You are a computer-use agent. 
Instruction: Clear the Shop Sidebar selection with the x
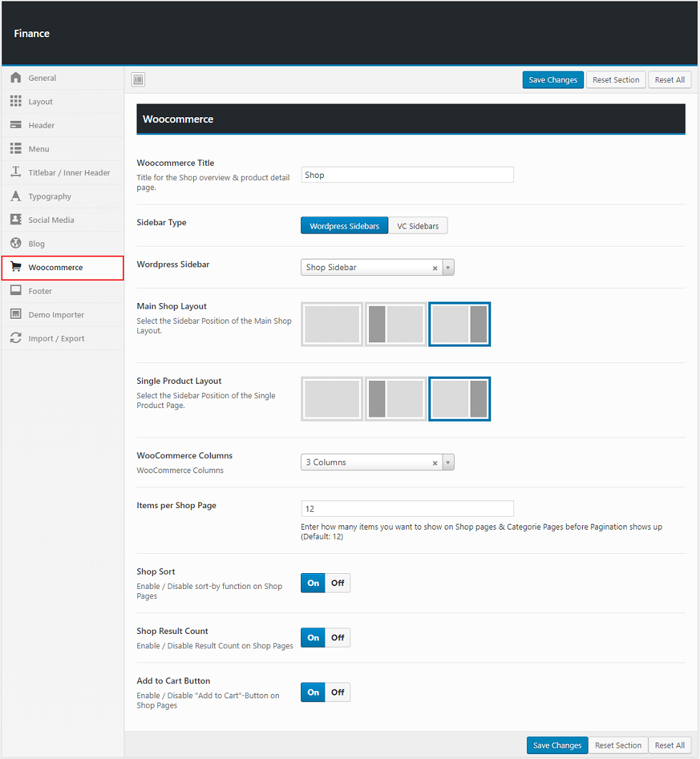(435, 268)
